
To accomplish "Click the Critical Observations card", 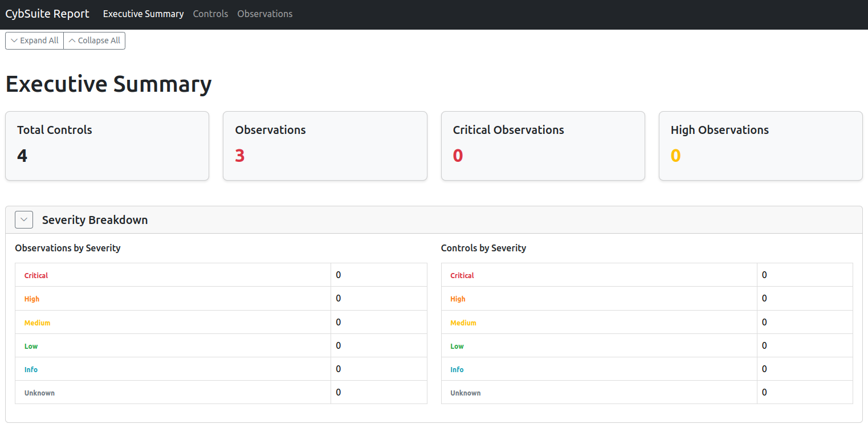I will click(x=543, y=146).
